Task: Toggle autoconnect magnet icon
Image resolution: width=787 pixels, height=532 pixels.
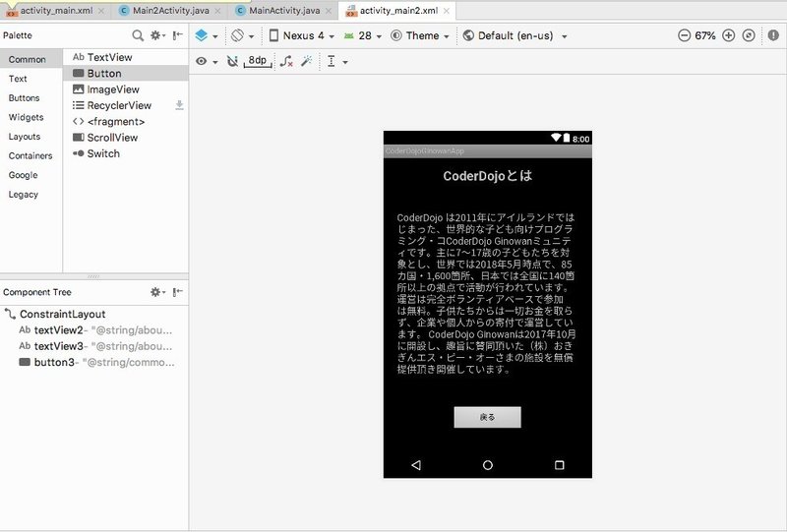Action: coord(232,61)
